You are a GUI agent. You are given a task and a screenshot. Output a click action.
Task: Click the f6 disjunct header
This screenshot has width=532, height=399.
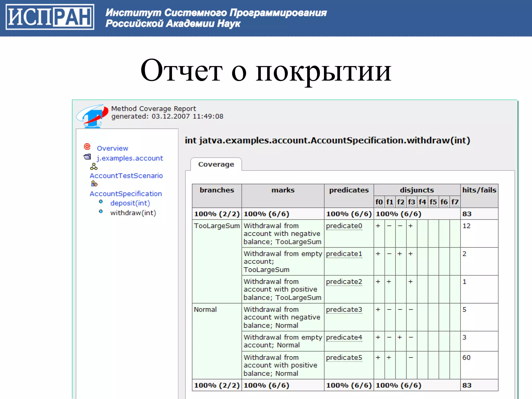point(444,202)
